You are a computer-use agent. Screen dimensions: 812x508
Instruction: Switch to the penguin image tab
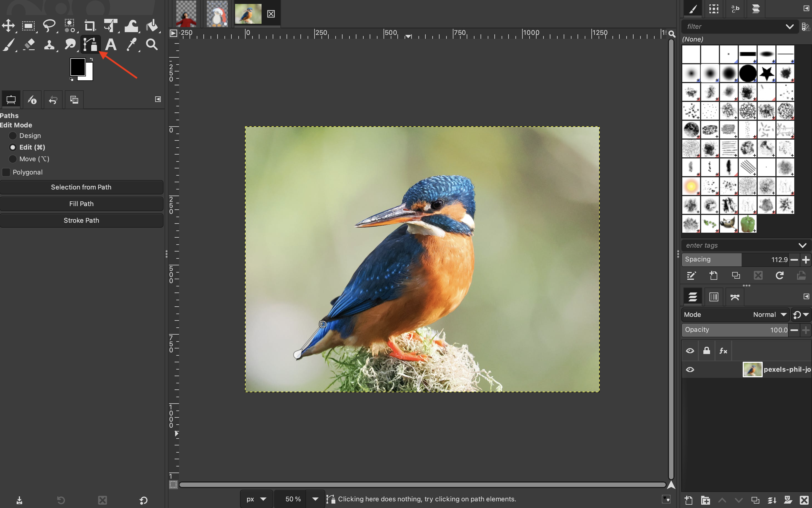click(x=217, y=14)
